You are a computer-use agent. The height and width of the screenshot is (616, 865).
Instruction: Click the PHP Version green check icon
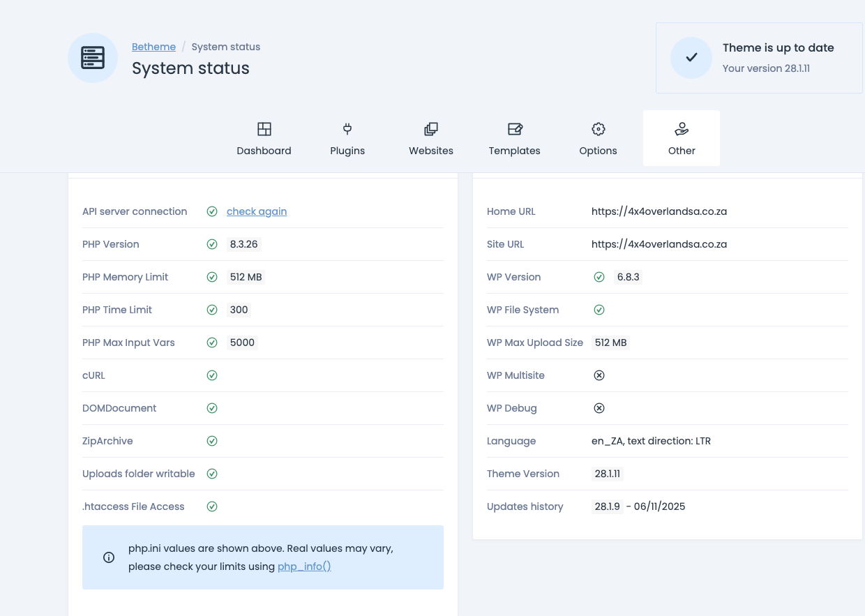(x=212, y=244)
